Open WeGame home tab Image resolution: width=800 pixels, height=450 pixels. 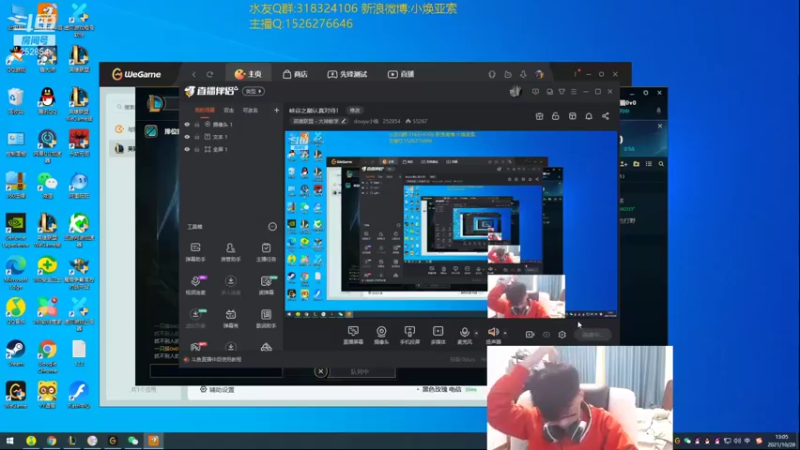coord(248,74)
